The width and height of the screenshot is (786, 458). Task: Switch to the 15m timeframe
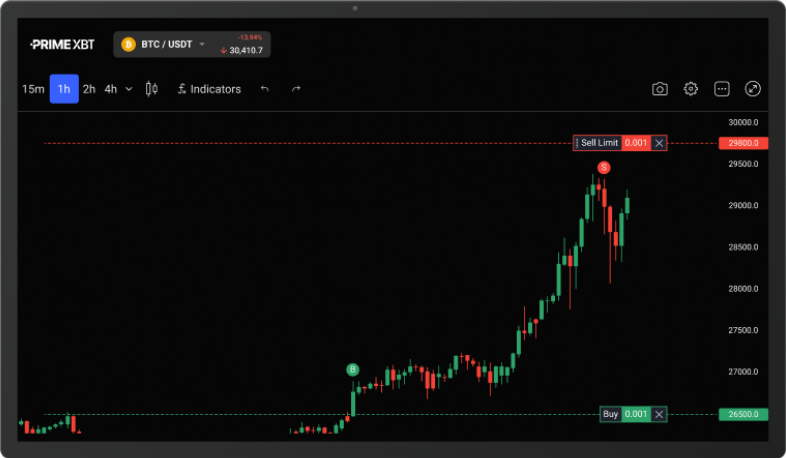(33, 89)
